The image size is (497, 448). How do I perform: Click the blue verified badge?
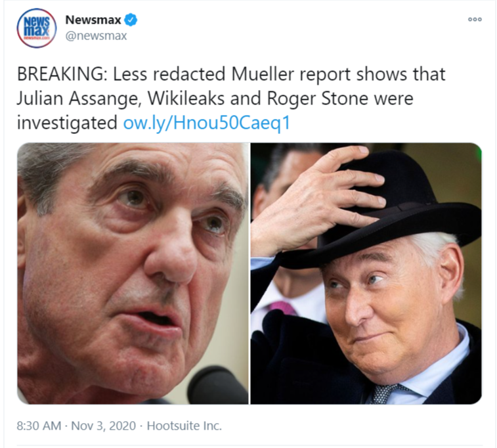[x=131, y=20]
